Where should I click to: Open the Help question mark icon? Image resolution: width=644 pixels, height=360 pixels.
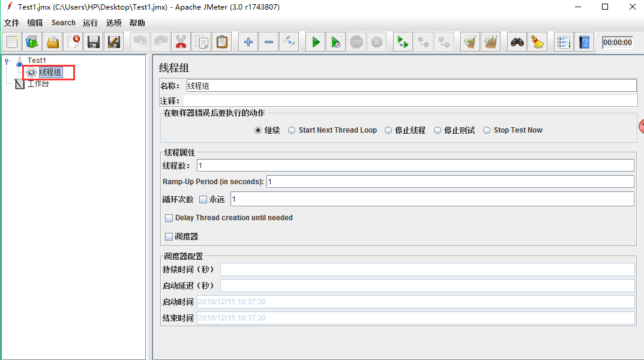pyautogui.click(x=585, y=42)
